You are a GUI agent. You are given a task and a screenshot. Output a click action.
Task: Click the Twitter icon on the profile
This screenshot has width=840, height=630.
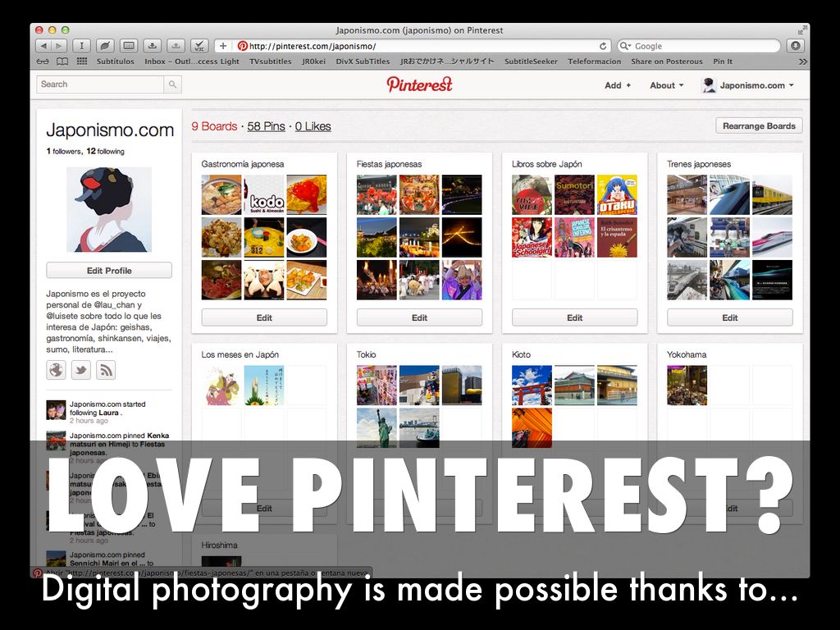pos(80,370)
